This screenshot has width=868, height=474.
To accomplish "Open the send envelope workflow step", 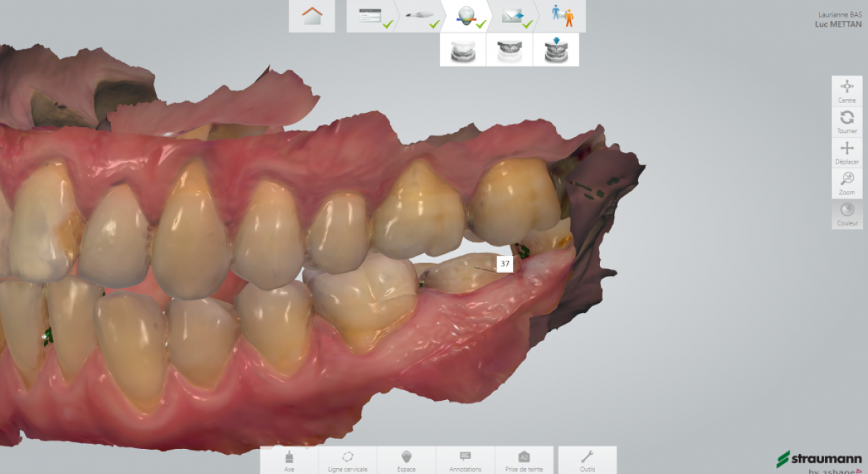I will click(514, 16).
